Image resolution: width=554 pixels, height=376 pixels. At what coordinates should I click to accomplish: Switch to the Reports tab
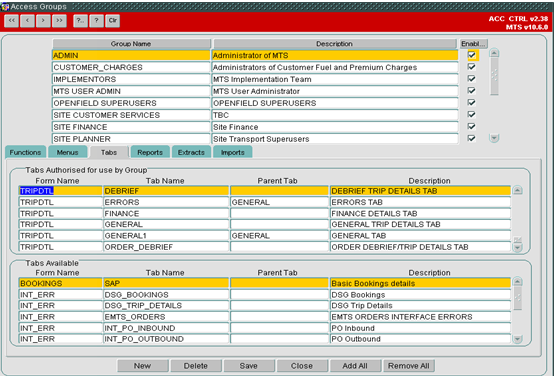(x=150, y=152)
